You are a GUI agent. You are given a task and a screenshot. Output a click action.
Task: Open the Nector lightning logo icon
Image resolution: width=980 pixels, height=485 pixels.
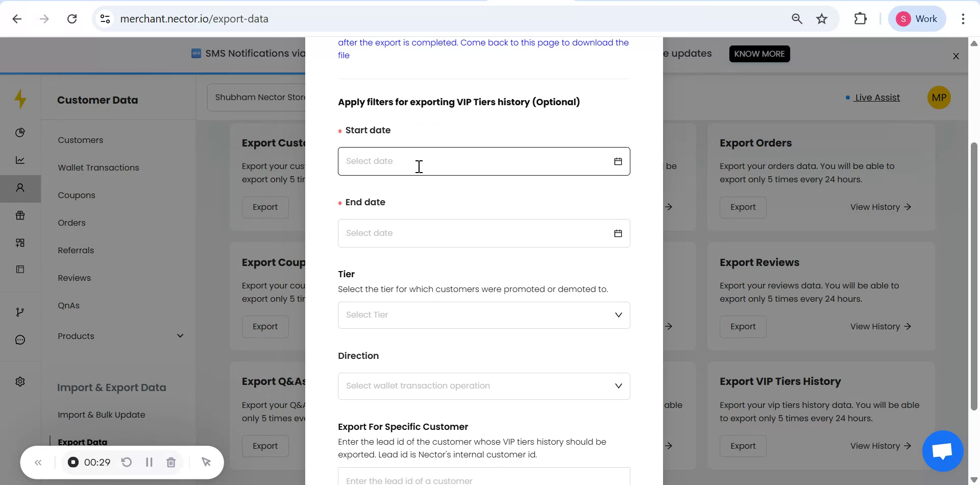coord(20,99)
